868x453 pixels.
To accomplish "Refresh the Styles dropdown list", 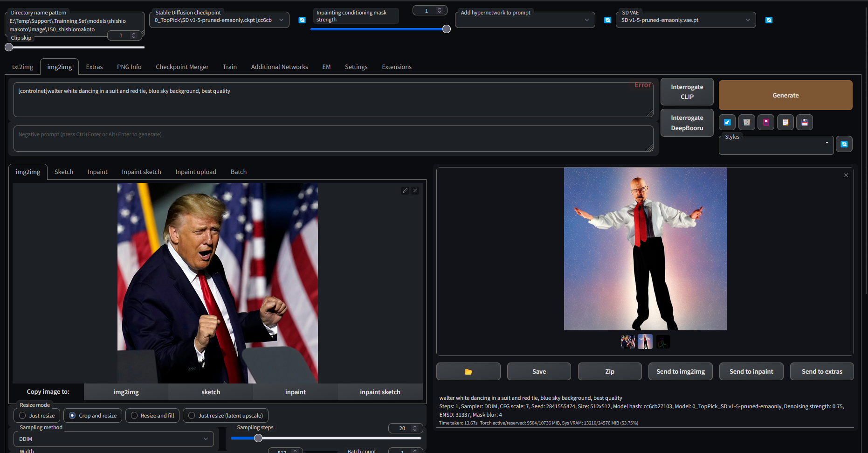I will click(x=844, y=144).
